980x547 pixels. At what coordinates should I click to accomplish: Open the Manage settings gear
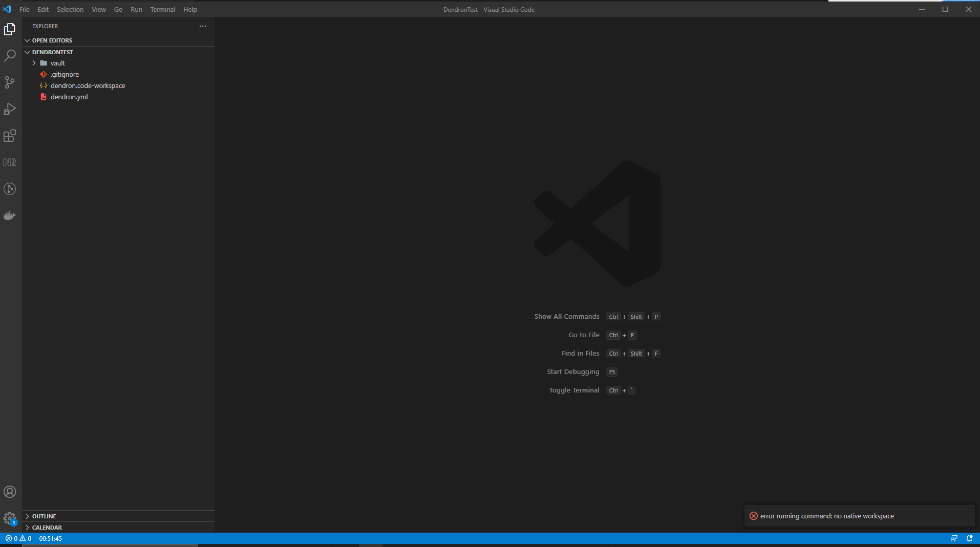(x=10, y=518)
